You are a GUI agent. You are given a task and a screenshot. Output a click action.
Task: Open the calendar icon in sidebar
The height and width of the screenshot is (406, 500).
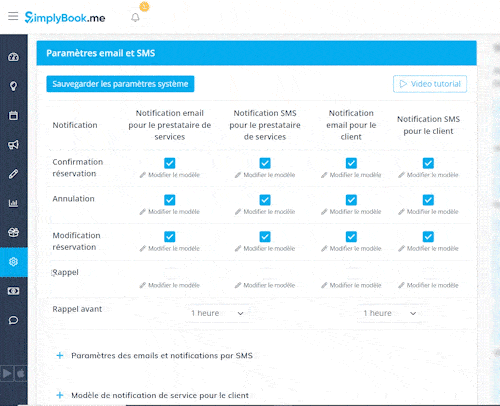click(x=13, y=115)
